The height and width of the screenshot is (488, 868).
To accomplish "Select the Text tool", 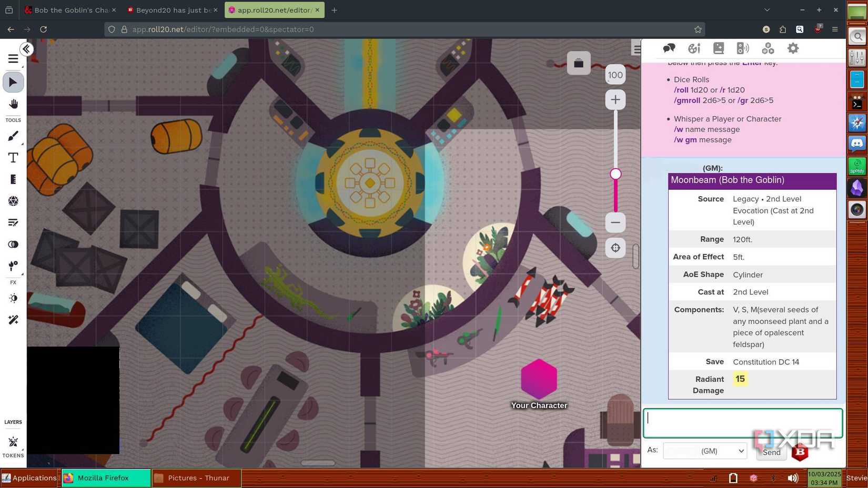I will (14, 157).
